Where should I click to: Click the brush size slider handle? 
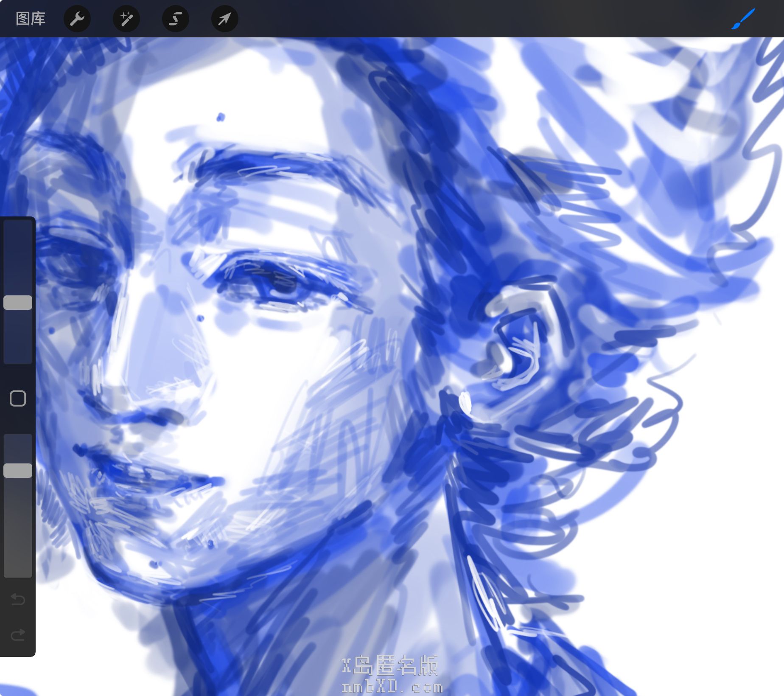(18, 303)
